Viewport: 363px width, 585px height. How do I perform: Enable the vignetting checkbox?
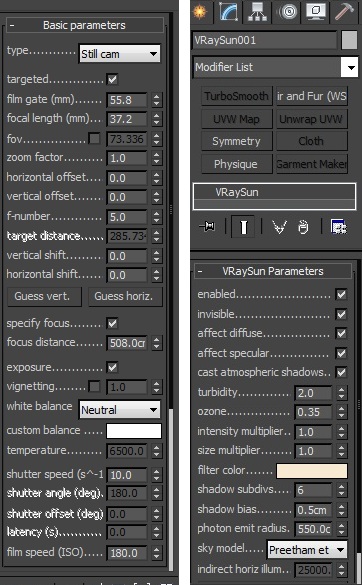[94, 387]
